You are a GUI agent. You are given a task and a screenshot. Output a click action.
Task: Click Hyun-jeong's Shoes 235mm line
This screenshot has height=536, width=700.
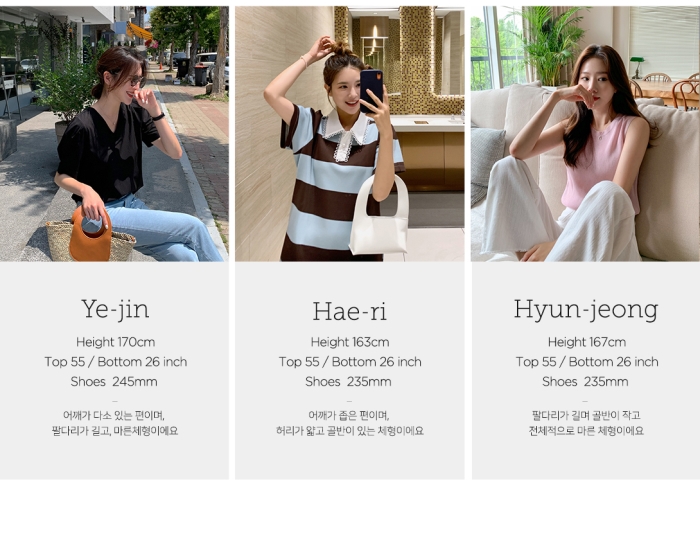pos(585,382)
